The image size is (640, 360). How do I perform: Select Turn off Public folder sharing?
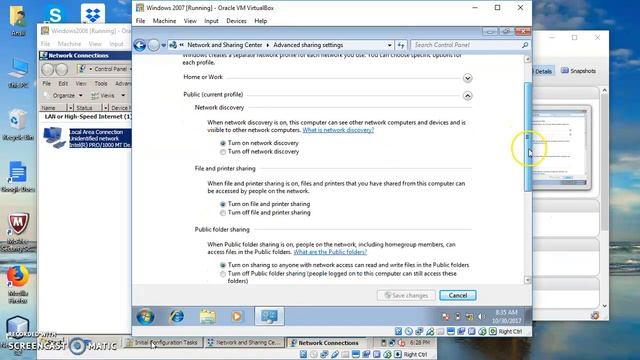(x=223, y=274)
